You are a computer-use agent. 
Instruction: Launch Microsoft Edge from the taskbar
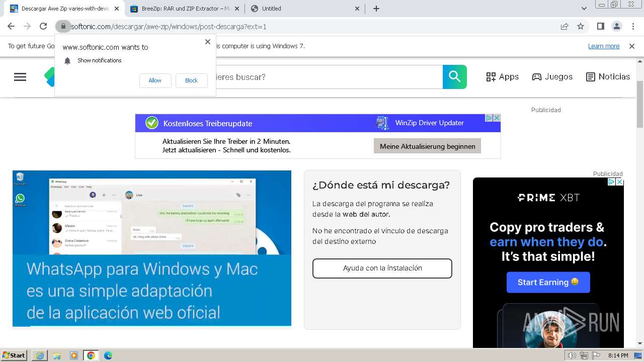pos(108,355)
